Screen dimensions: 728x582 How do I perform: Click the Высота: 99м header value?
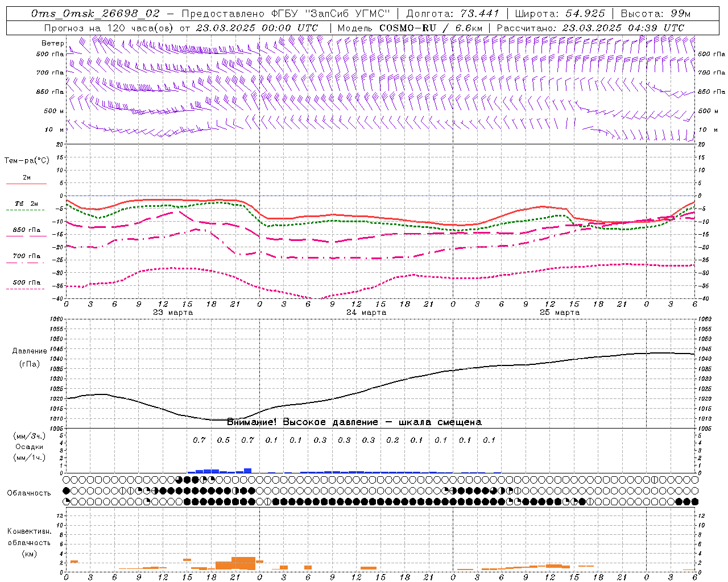[x=656, y=14]
